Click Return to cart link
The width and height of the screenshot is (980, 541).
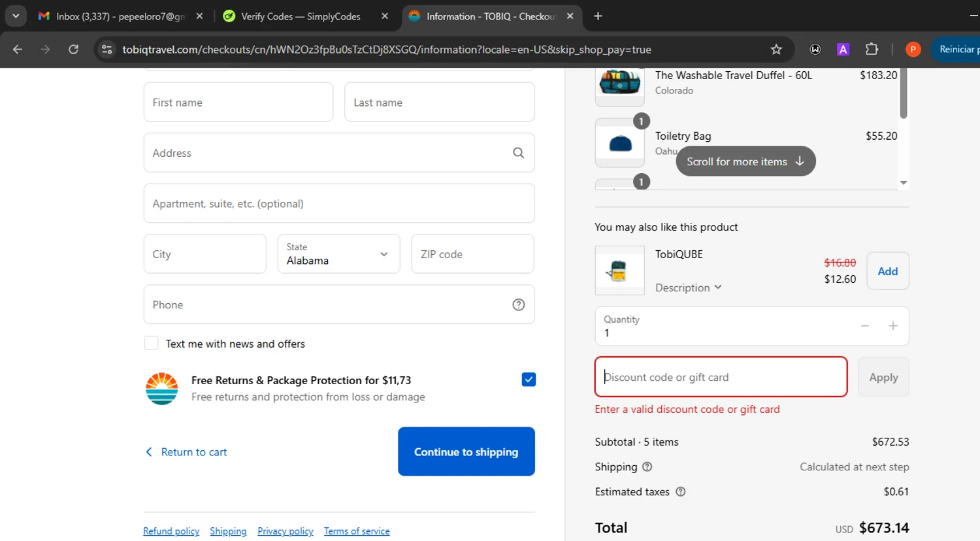click(186, 452)
